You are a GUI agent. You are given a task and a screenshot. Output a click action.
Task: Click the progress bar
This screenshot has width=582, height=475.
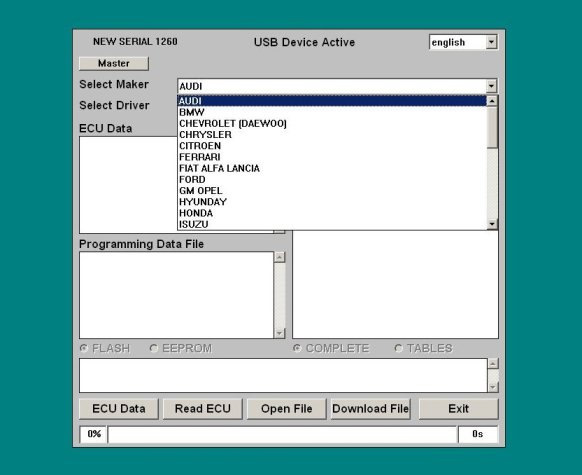pos(282,434)
